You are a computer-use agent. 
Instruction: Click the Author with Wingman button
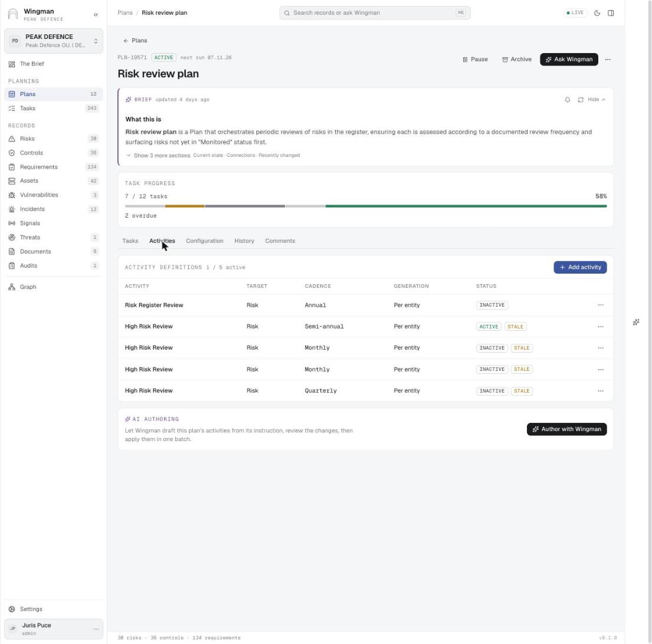pyautogui.click(x=567, y=429)
